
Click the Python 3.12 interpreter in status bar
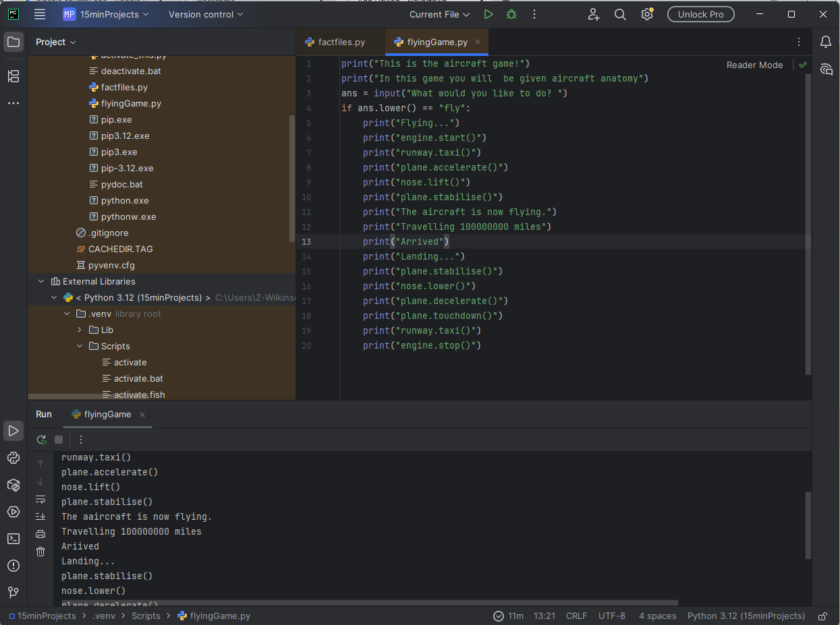tap(746, 616)
